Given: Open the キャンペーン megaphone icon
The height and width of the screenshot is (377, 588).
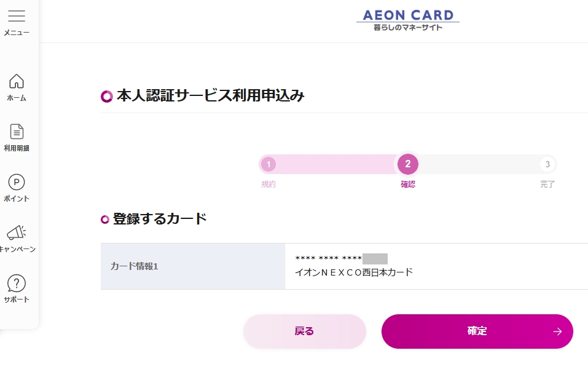Looking at the screenshot, I should [17, 232].
